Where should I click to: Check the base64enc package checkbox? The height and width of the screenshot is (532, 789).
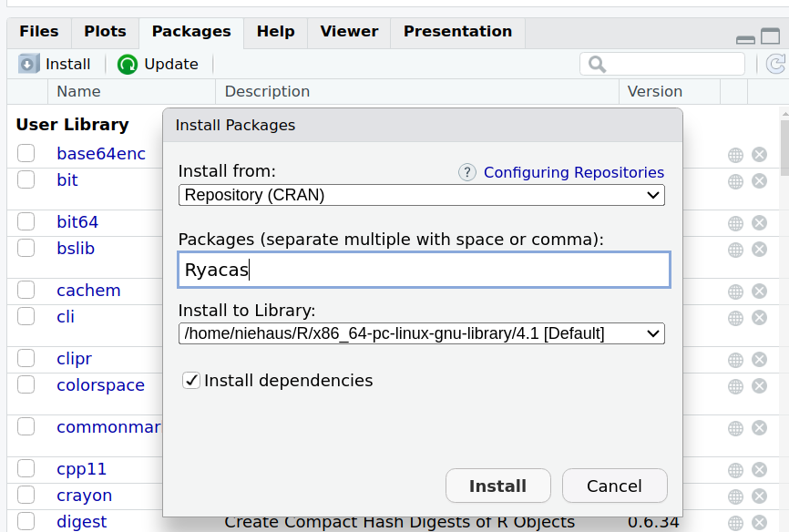26,153
